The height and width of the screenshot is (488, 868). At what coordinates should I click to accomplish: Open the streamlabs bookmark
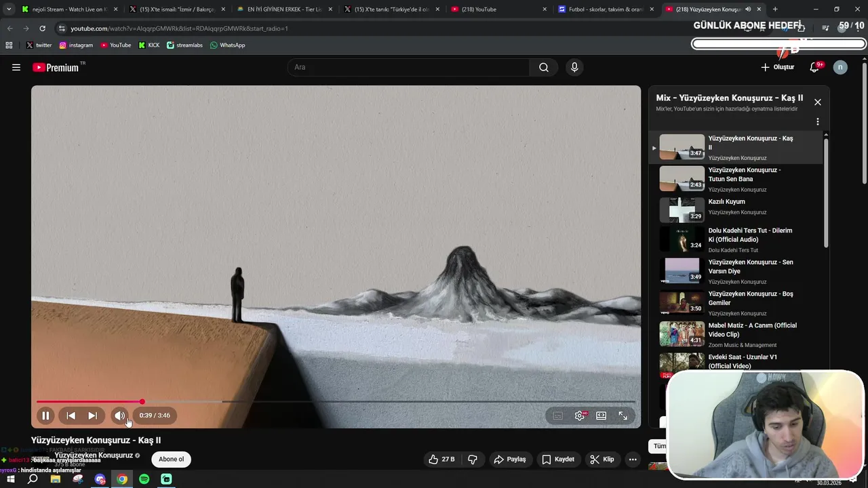click(184, 45)
